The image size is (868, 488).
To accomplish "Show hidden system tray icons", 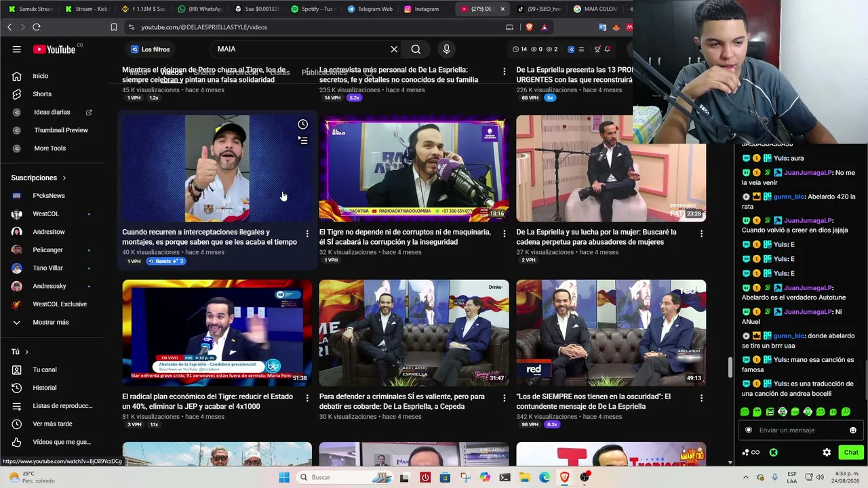I will click(x=746, y=477).
